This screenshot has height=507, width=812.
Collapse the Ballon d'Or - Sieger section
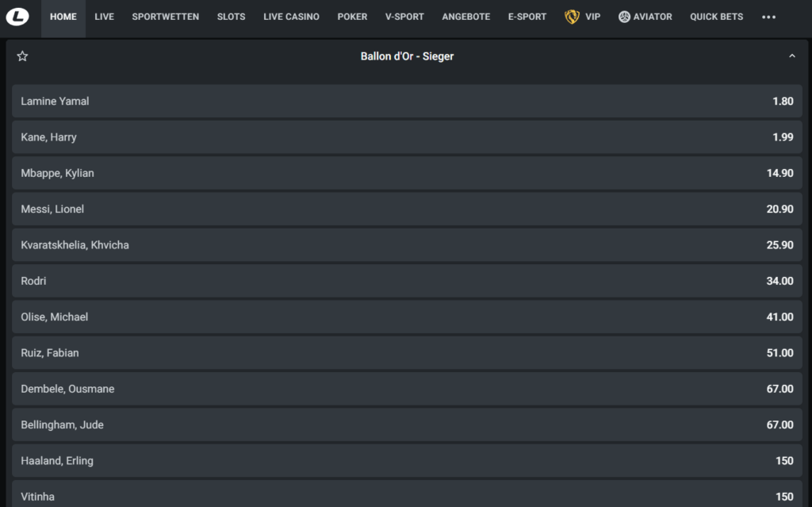click(792, 56)
